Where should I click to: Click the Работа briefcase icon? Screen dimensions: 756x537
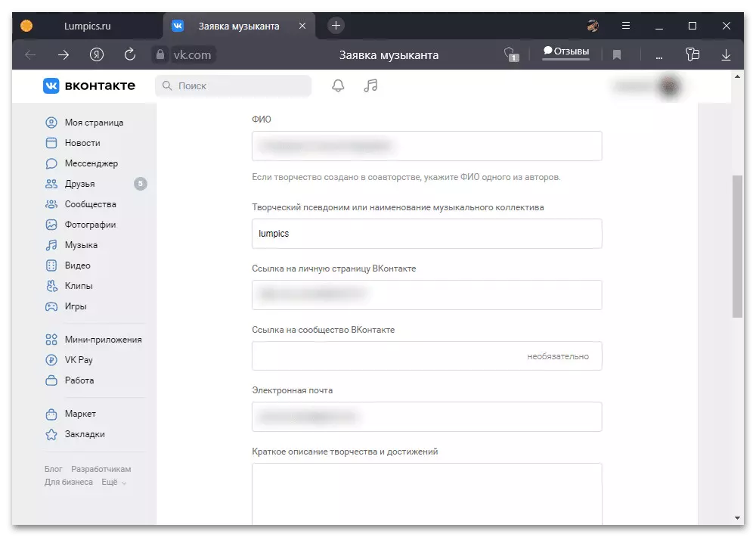[x=51, y=380]
